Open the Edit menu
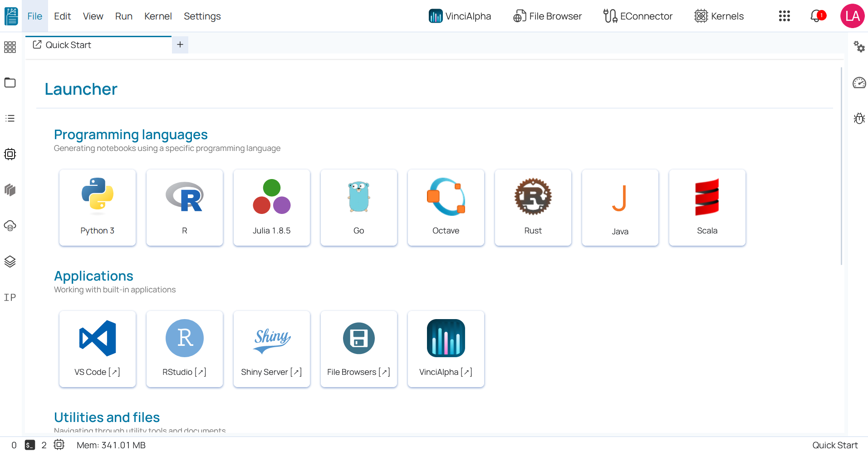868x451 pixels. 63,16
